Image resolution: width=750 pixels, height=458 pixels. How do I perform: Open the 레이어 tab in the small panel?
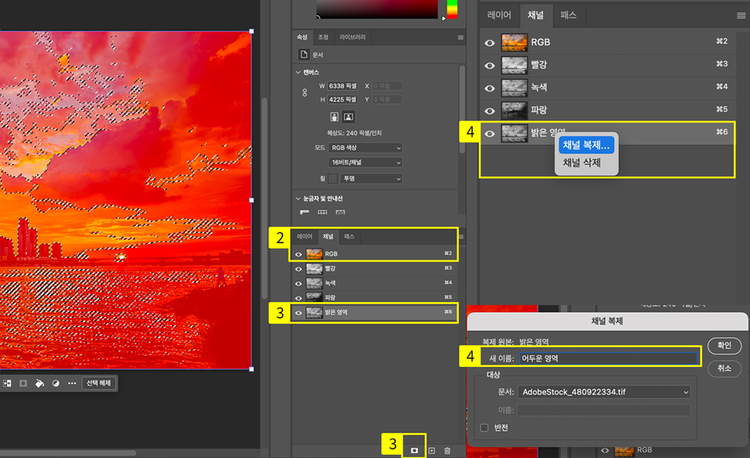(x=305, y=237)
